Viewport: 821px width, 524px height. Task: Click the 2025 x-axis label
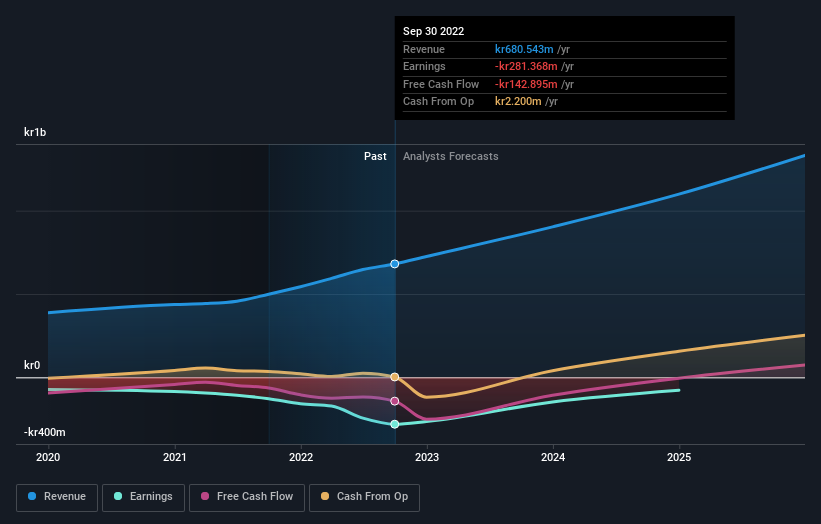[679, 458]
